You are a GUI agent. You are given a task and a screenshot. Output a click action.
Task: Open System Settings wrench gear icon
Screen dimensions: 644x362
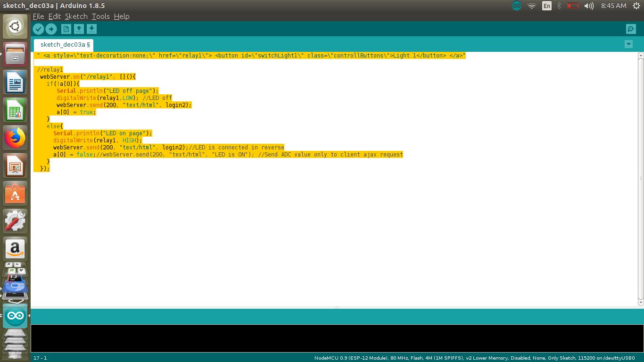15,221
